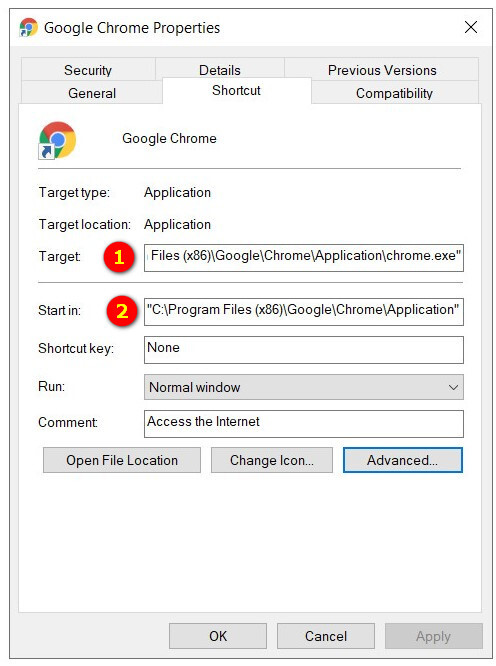Click the red number 1 marker
This screenshot has height=666, width=496.
tap(119, 257)
